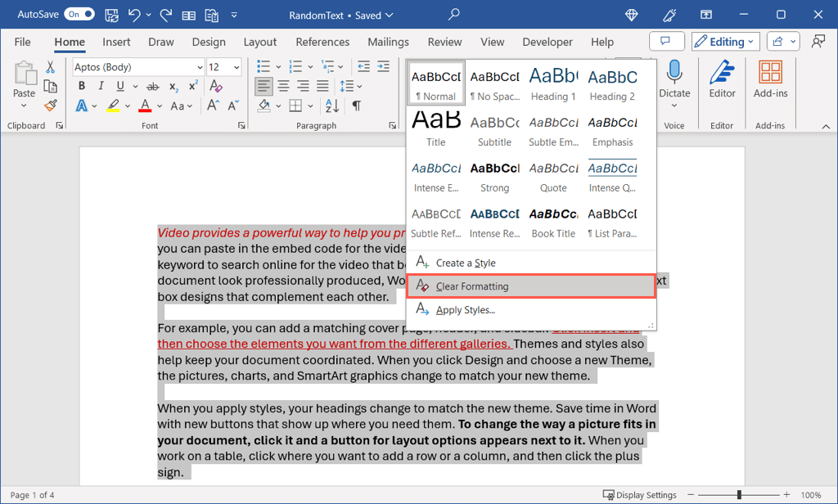Expand the font size dropdown showing 12
This screenshot has height=504, width=838.
237,67
